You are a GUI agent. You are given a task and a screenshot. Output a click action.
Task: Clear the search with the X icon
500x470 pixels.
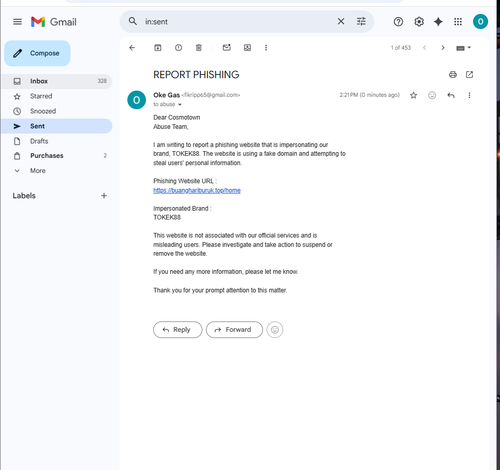pos(341,21)
